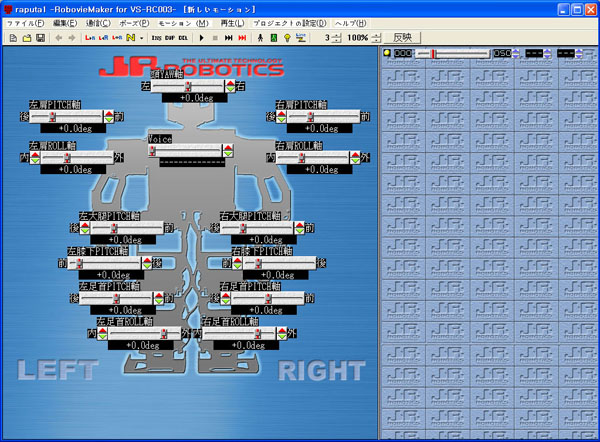Click the stepper beside the toolbar value 3

[x=336, y=37]
